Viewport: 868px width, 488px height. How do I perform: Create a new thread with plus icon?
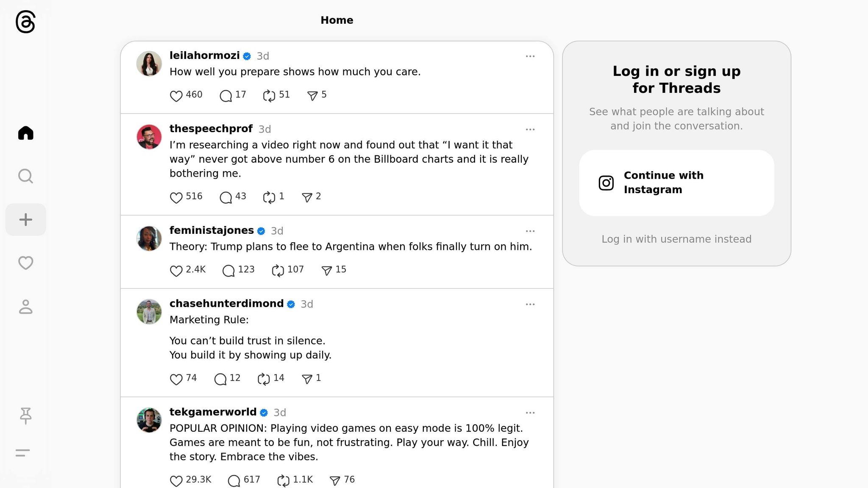tap(25, 219)
